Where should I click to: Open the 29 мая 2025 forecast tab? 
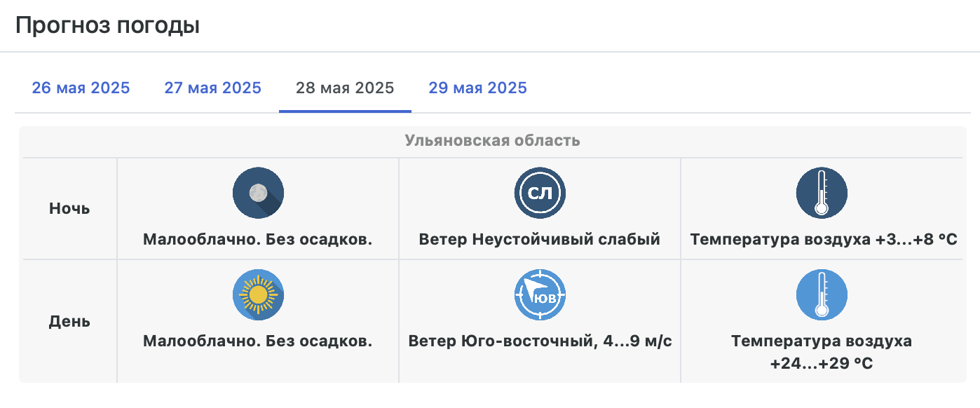[478, 88]
